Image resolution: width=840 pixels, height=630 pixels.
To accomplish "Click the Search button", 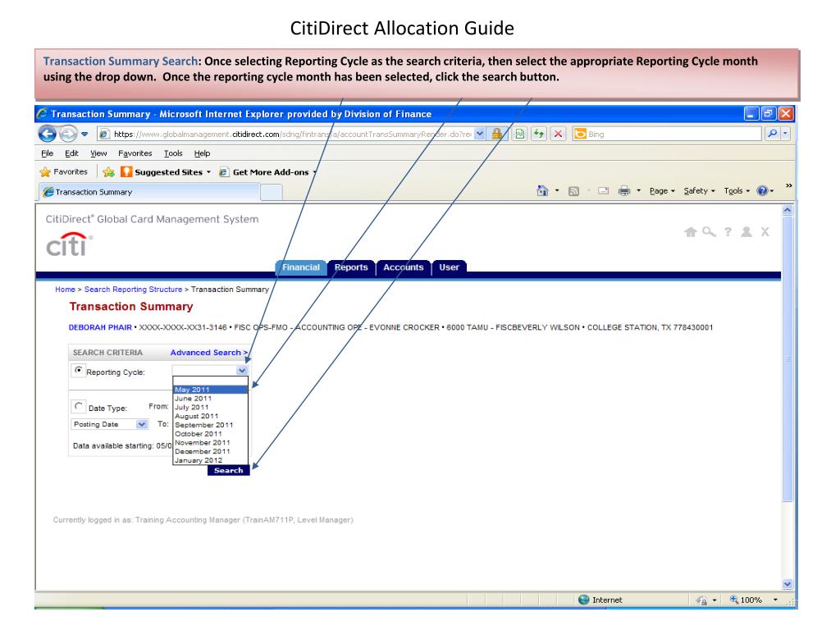I will click(x=229, y=470).
